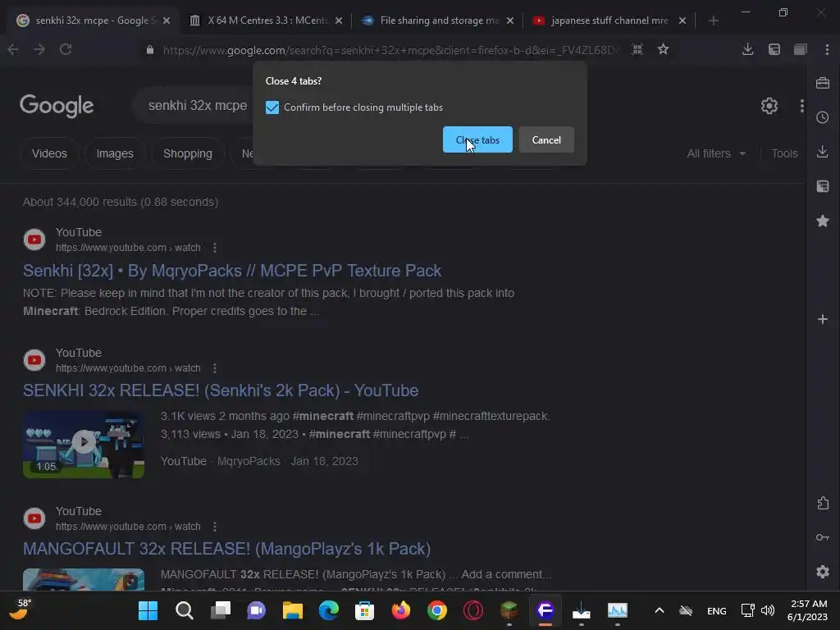This screenshot has width=840, height=630.
Task: Close the senkhi 32x mcpe tab
Action: point(167,21)
